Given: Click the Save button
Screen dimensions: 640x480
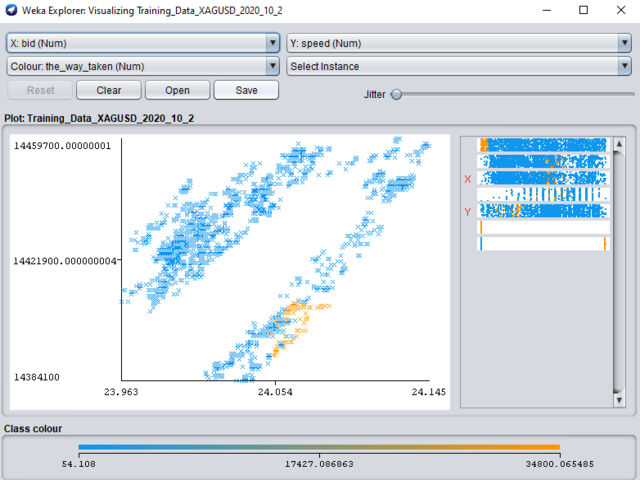Looking at the screenshot, I should pos(247,90).
